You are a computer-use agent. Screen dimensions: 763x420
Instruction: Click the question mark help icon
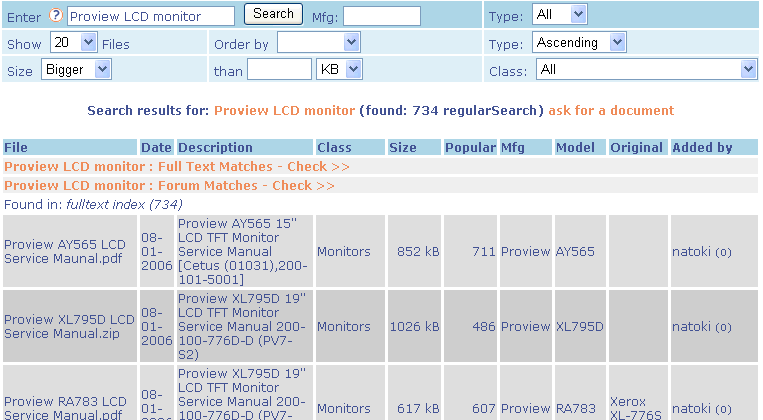[x=56, y=15]
